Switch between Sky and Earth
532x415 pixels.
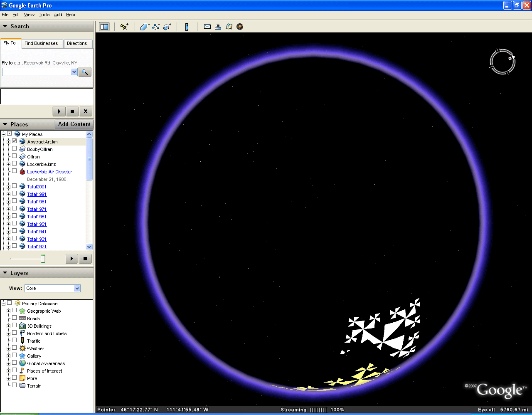tap(240, 27)
